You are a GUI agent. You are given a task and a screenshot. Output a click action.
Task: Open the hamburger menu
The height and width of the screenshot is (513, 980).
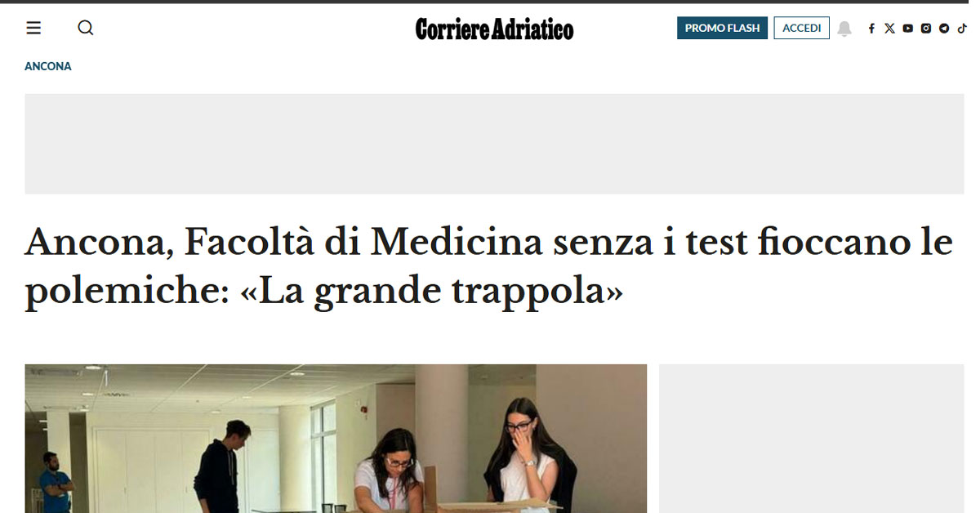click(33, 28)
